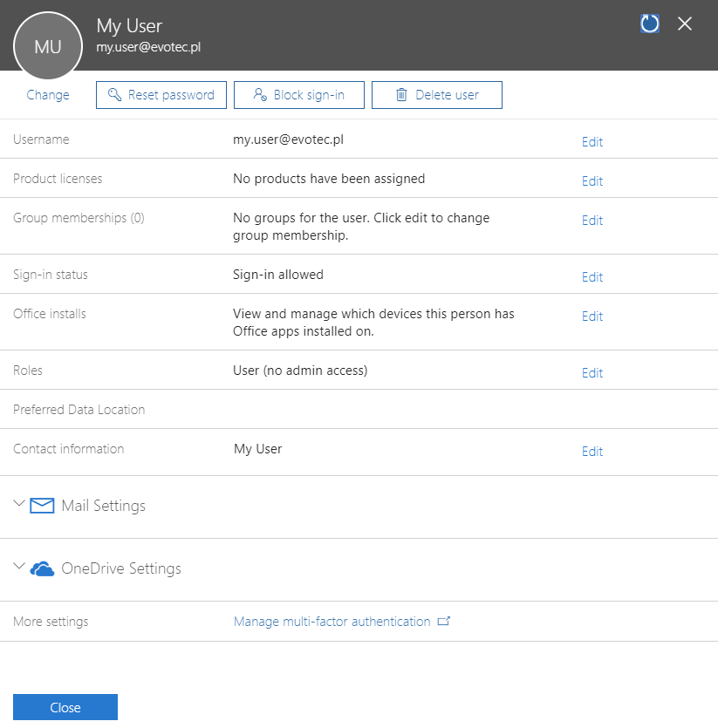Click the MU user avatar circle
The image size is (718, 728).
(47, 45)
